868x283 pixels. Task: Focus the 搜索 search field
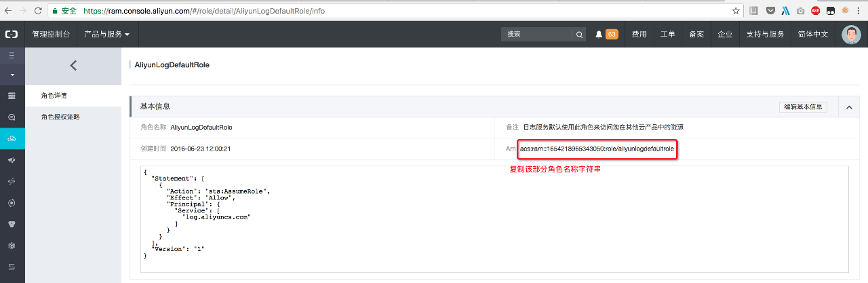tap(537, 34)
